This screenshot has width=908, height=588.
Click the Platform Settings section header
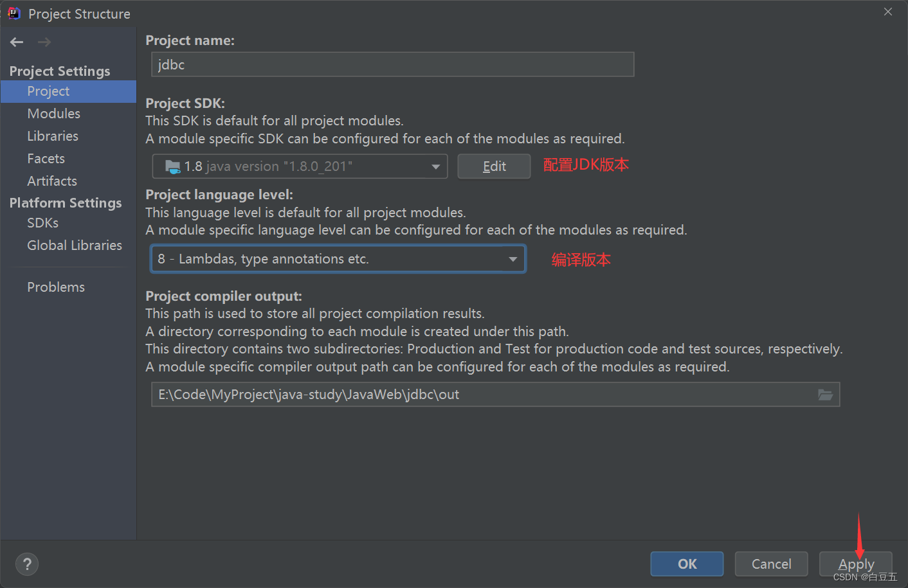(x=66, y=203)
